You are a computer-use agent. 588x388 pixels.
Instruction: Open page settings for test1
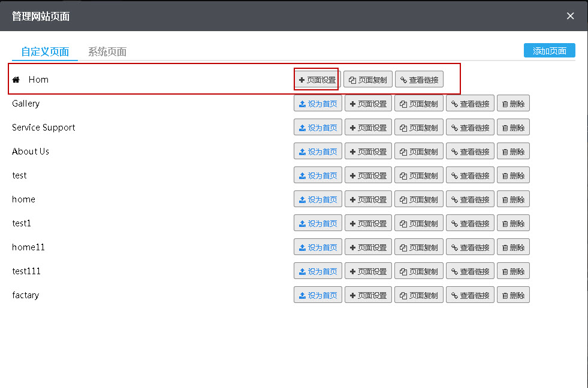(368, 223)
